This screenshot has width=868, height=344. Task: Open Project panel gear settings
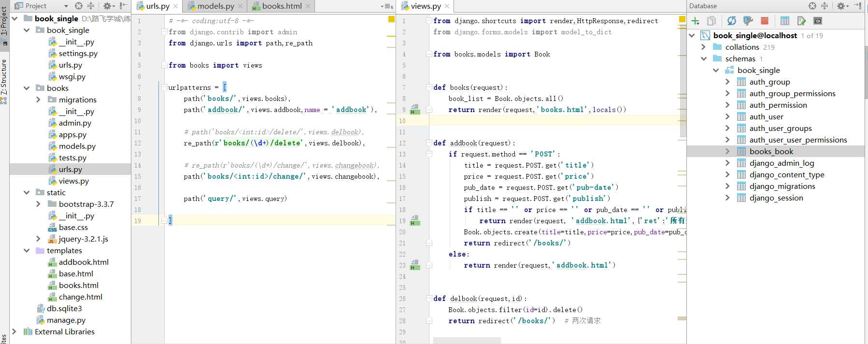tap(109, 6)
